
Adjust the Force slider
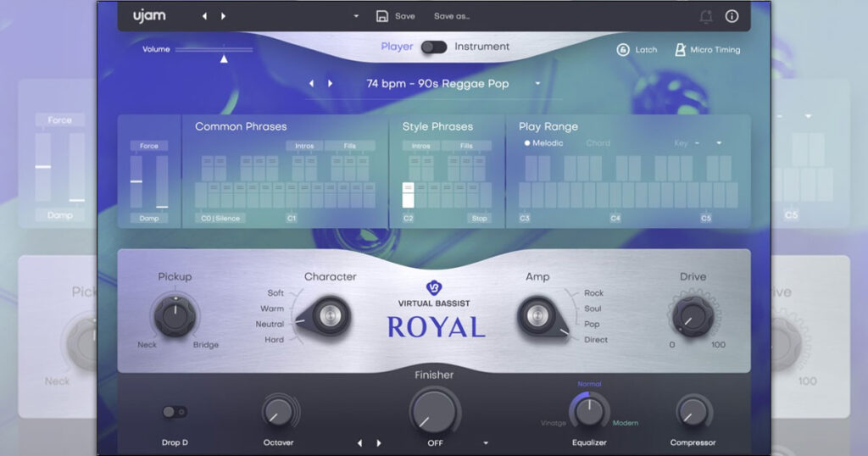coord(136,181)
